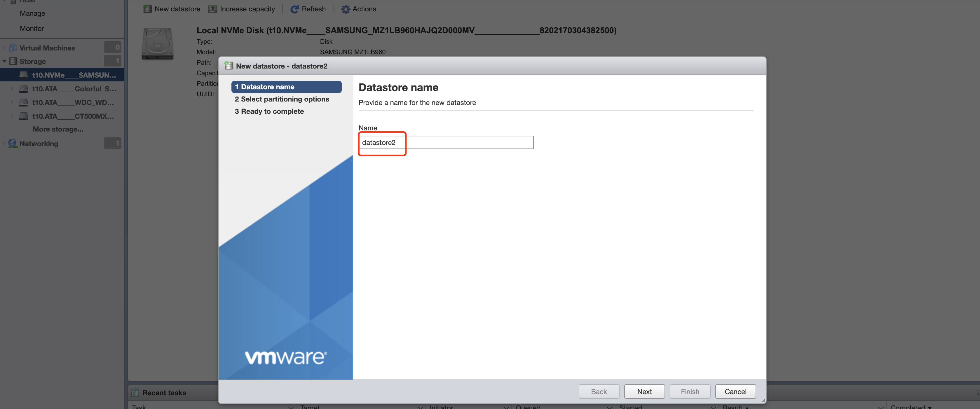980x409 pixels.
Task: Open the More storage link
Action: (x=58, y=129)
